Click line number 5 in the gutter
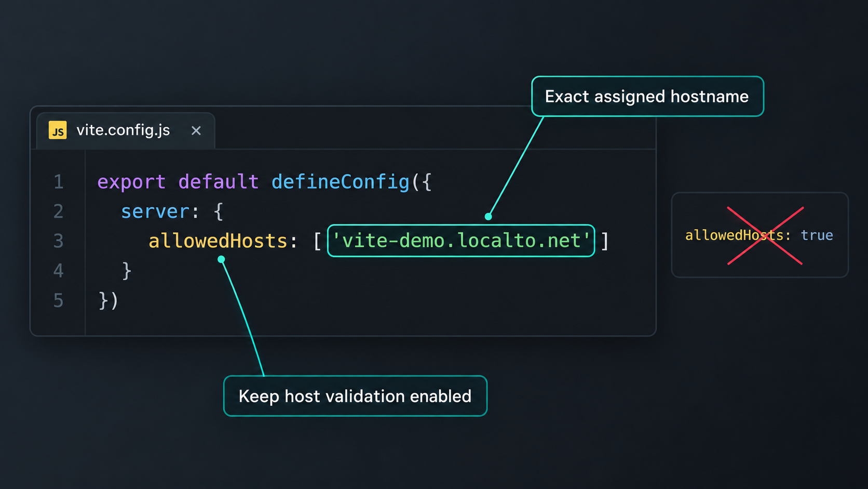Image resolution: width=868 pixels, height=489 pixels. pyautogui.click(x=59, y=301)
